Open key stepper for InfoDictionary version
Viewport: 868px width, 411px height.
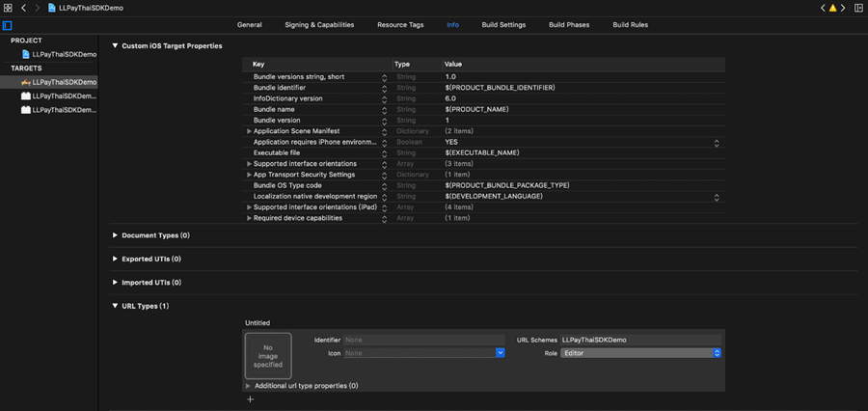[384, 98]
